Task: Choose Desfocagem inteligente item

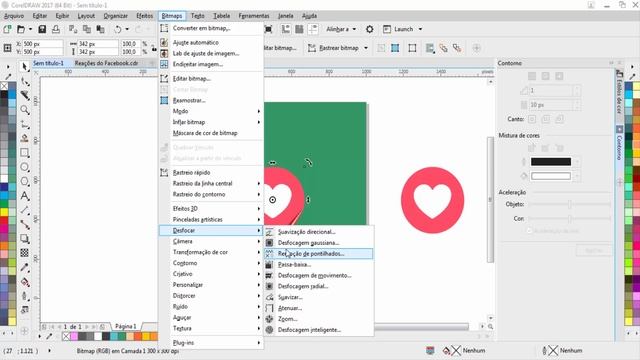Action: click(318, 330)
